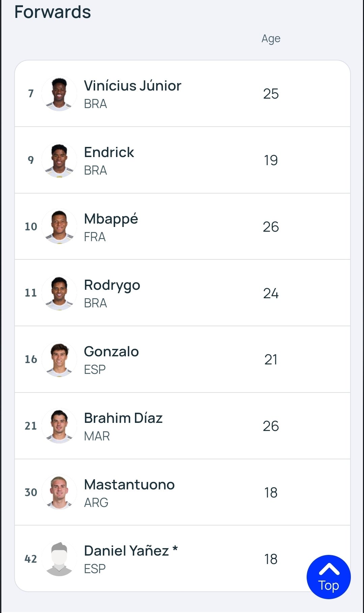This screenshot has width=364, height=613.
Task: Select the Brahim Díaz name
Action: [123, 418]
